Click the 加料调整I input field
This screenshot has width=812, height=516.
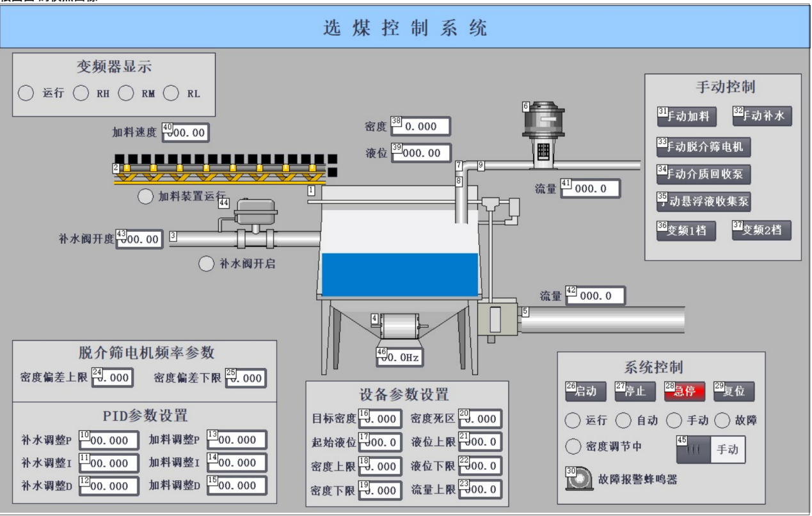click(x=236, y=462)
